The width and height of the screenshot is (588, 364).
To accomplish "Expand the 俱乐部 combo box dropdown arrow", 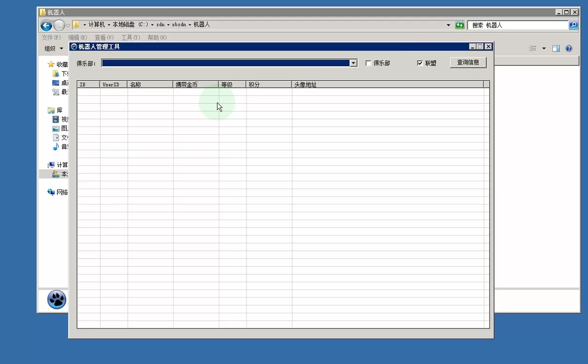I will pos(353,63).
